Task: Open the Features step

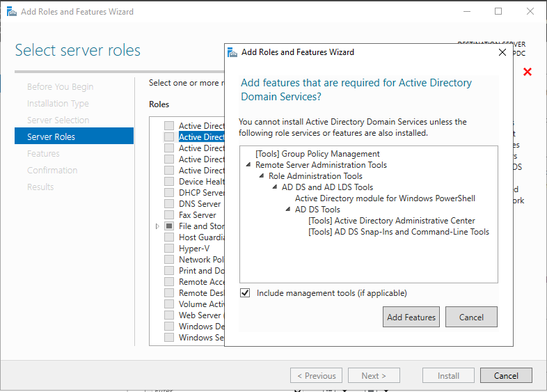Action: coord(43,154)
